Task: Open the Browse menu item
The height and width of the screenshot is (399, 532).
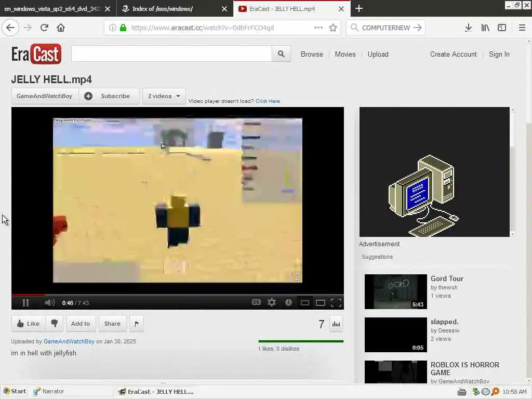Action: click(x=312, y=54)
